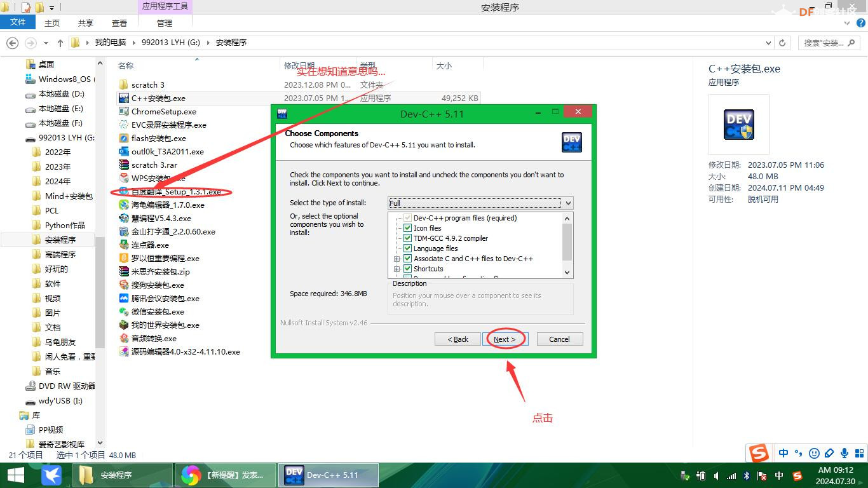Open the install type Full dropdown
This screenshot has height=488, width=868.
[x=480, y=203]
